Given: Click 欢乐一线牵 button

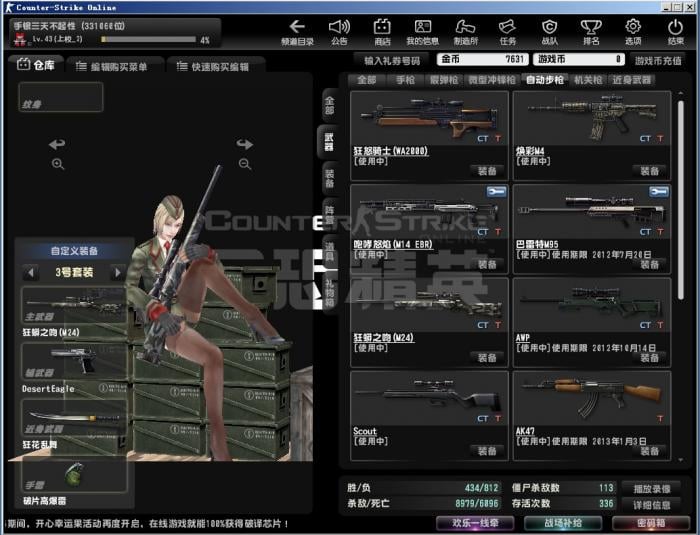Looking at the screenshot, I should click(x=475, y=523).
